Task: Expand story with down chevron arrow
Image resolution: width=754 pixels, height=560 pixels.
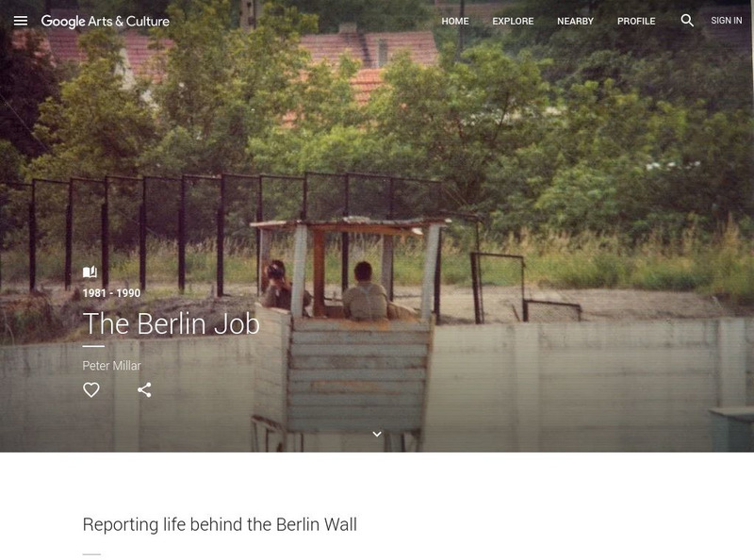Action: pos(377,434)
